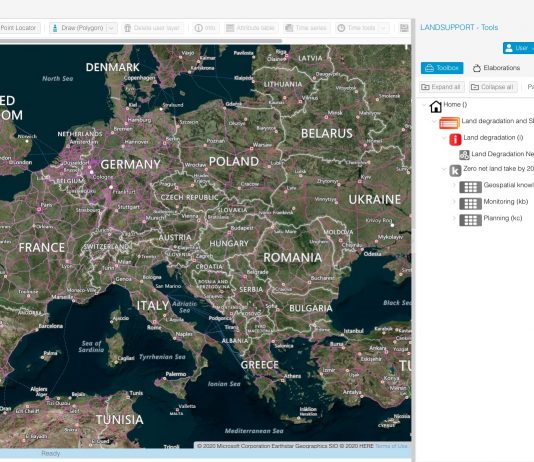
Task: Click the Ready status bar text
Action: 50,453
